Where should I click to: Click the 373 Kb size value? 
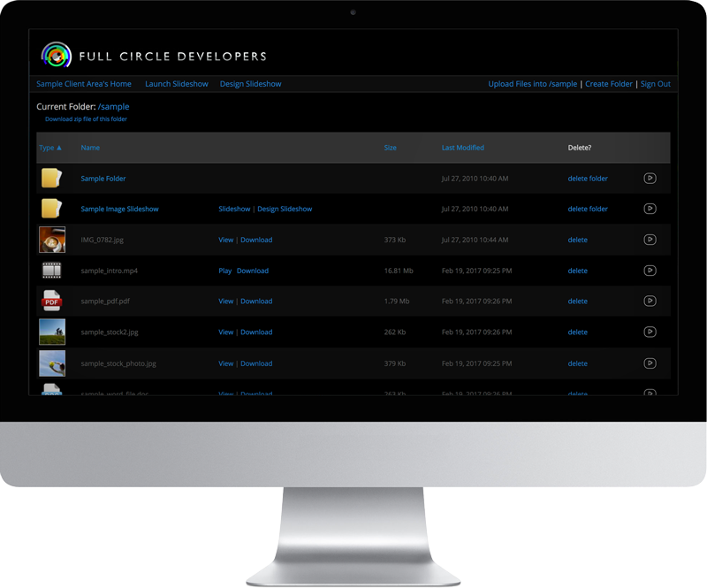[395, 240]
